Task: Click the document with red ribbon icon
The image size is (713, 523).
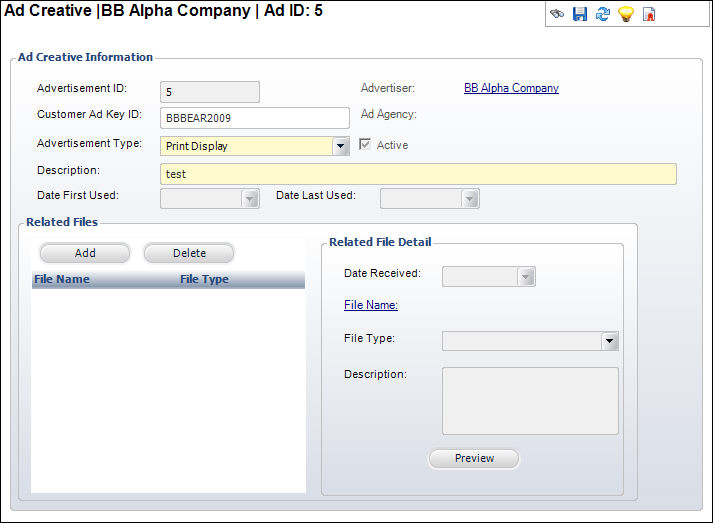Action: coord(649,15)
